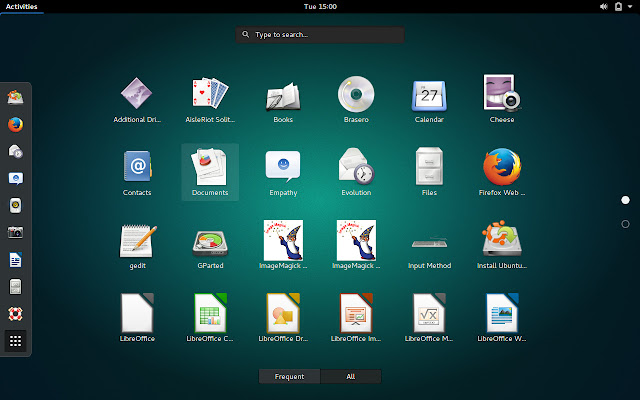Image resolution: width=640 pixels, height=400 pixels.
Task: Open Empathy chat from the dock
Action: [16, 178]
